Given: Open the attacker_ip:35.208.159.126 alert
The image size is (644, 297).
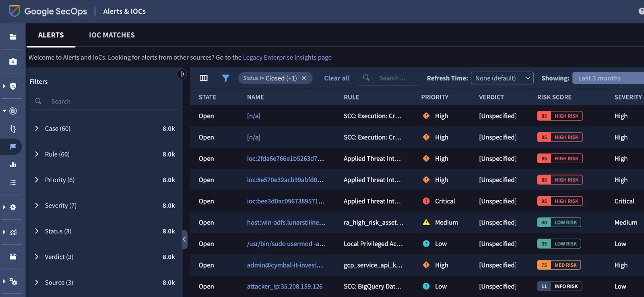Looking at the screenshot, I should (285, 287).
